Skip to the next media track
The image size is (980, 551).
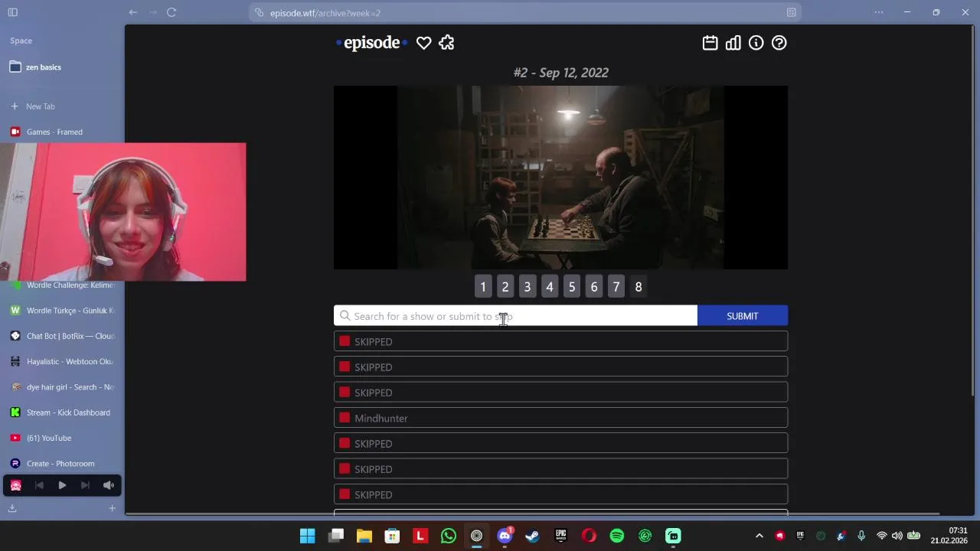point(85,485)
